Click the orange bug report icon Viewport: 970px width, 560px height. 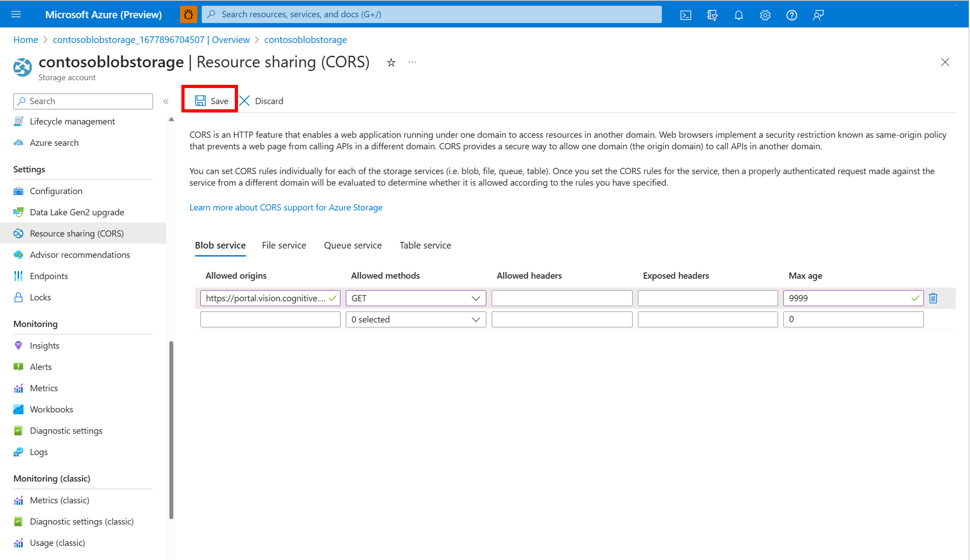(188, 15)
